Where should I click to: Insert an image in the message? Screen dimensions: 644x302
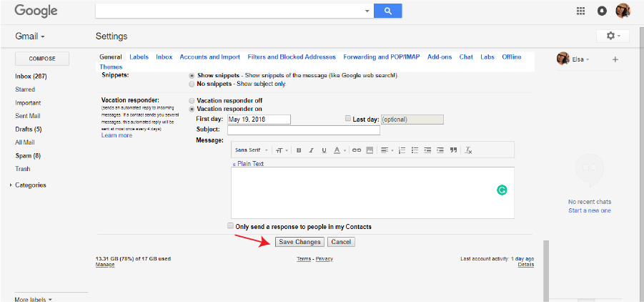click(x=370, y=150)
